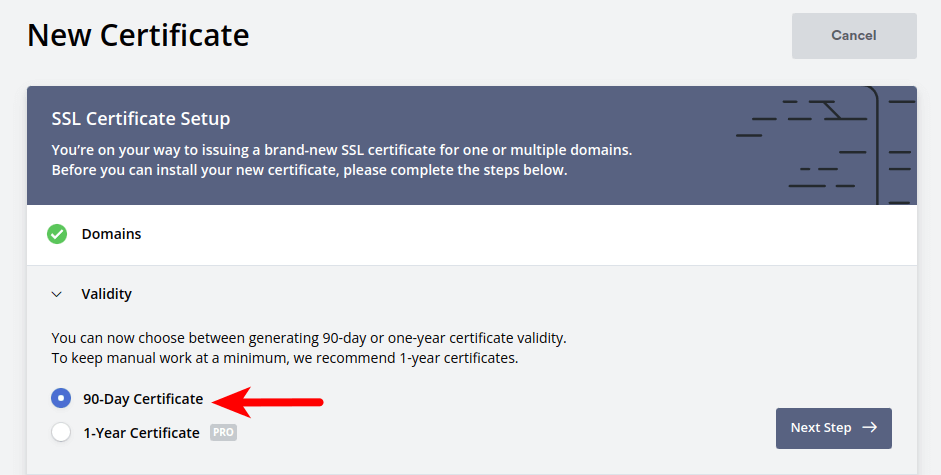This screenshot has width=941, height=475.
Task: Click the arrow icon in Next Step
Action: pos(870,428)
